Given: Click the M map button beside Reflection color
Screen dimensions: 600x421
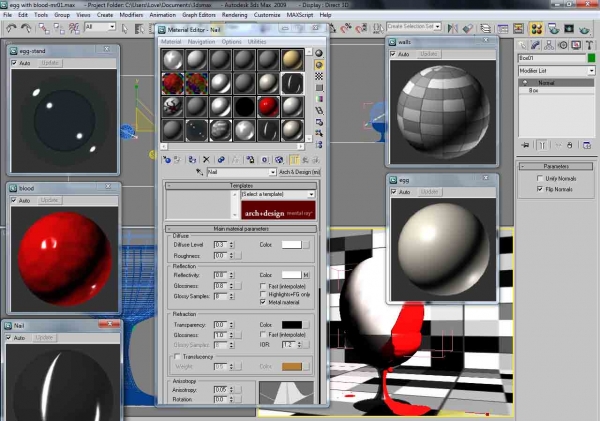Looking at the screenshot, I should [306, 275].
